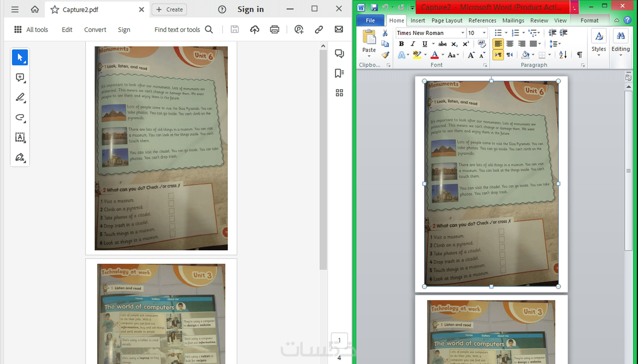
Task: Toggle left-to-right text direction in Word
Action: coord(498,55)
